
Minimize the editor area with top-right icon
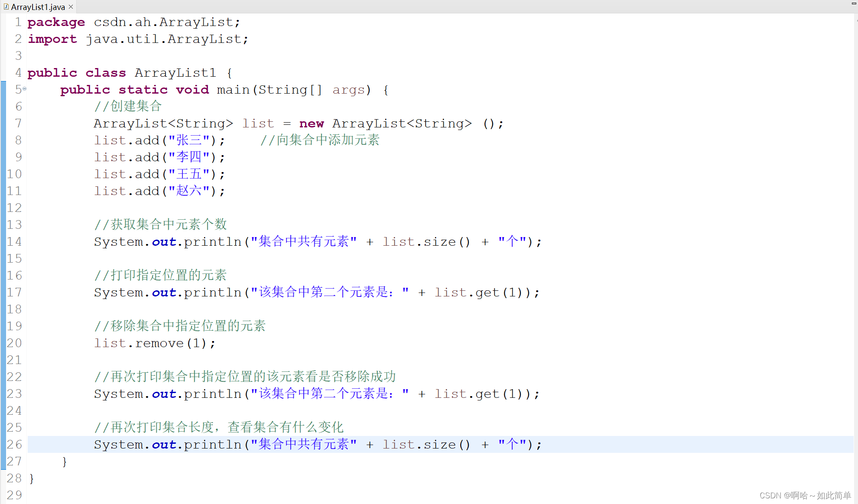click(x=854, y=3)
